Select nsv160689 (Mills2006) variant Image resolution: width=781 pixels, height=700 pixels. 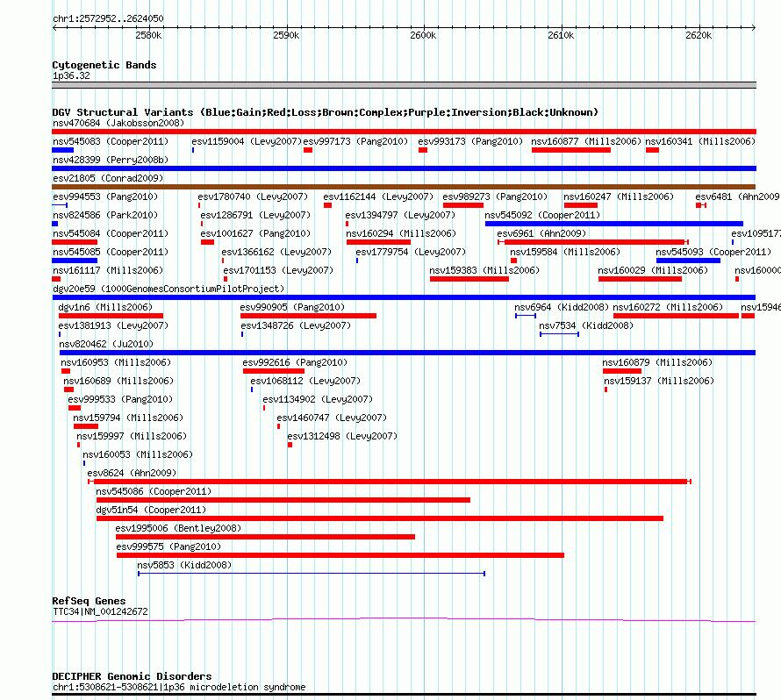pos(68,389)
